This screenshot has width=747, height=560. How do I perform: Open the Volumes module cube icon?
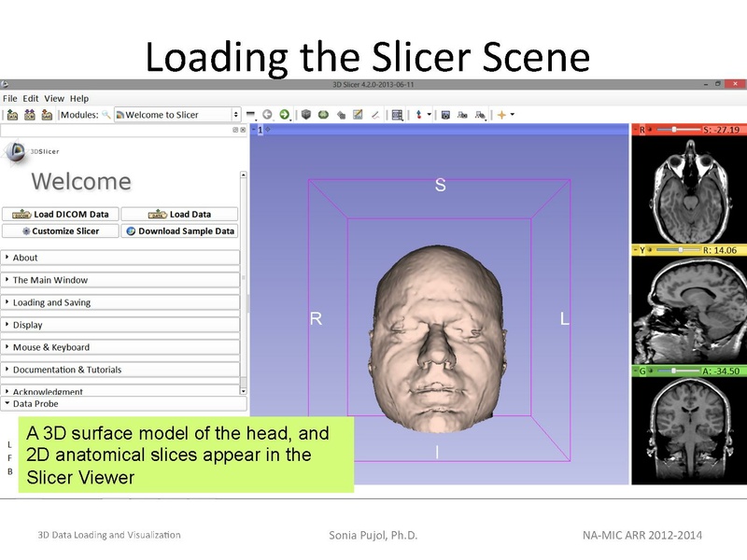pos(306,115)
